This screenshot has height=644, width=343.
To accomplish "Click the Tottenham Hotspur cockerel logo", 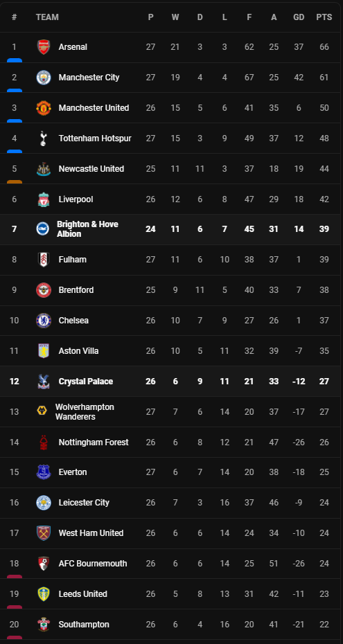I will (44, 138).
